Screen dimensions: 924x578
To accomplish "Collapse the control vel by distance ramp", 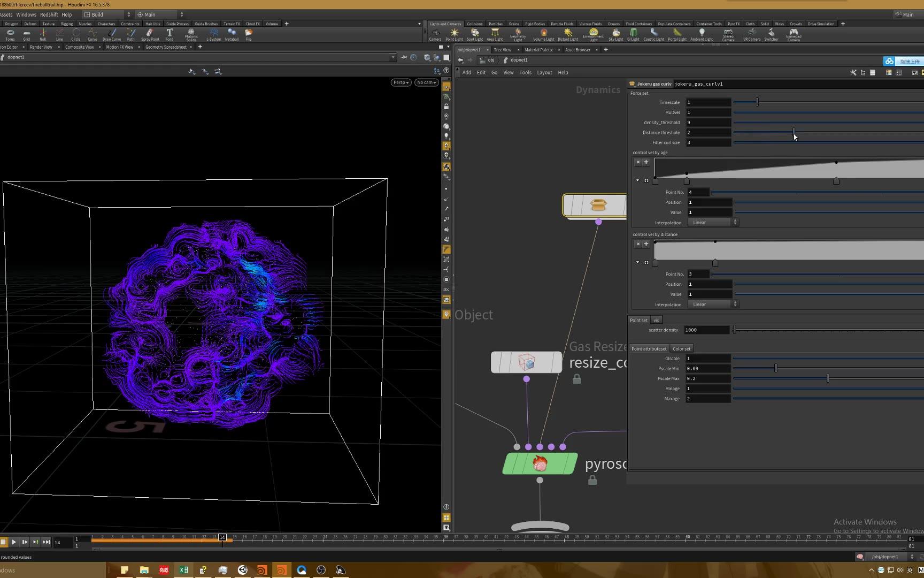I will pyautogui.click(x=637, y=263).
